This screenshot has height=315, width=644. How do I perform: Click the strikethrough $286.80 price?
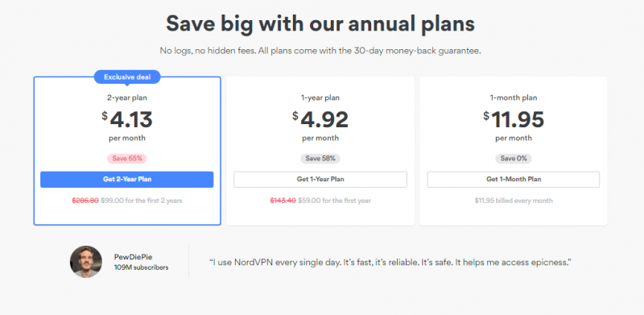click(85, 201)
